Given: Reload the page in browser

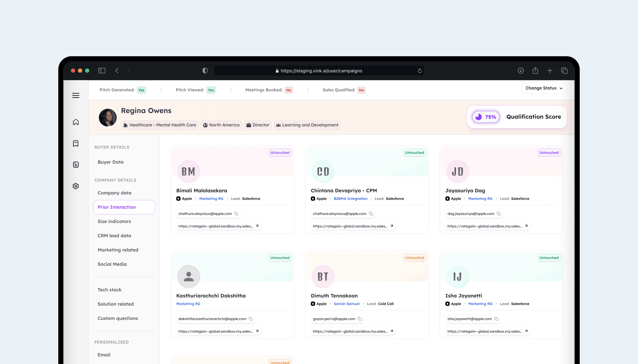Looking at the screenshot, I should click(x=419, y=71).
